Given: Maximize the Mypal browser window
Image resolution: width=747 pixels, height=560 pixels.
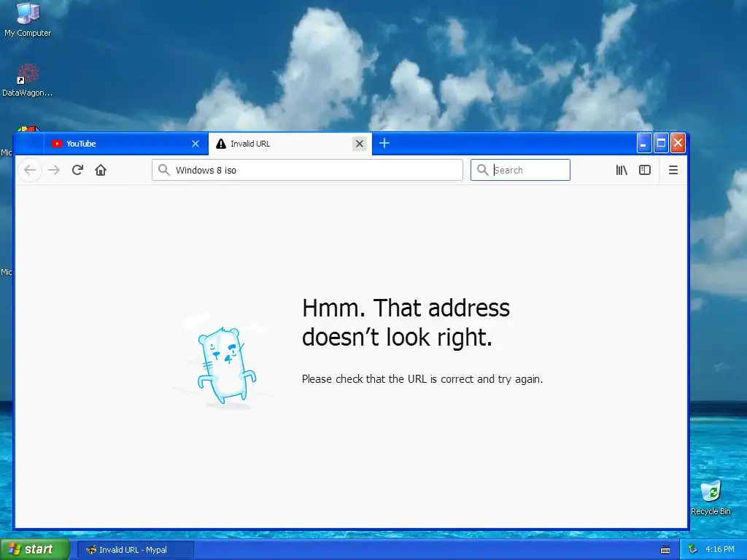Looking at the screenshot, I should click(661, 144).
